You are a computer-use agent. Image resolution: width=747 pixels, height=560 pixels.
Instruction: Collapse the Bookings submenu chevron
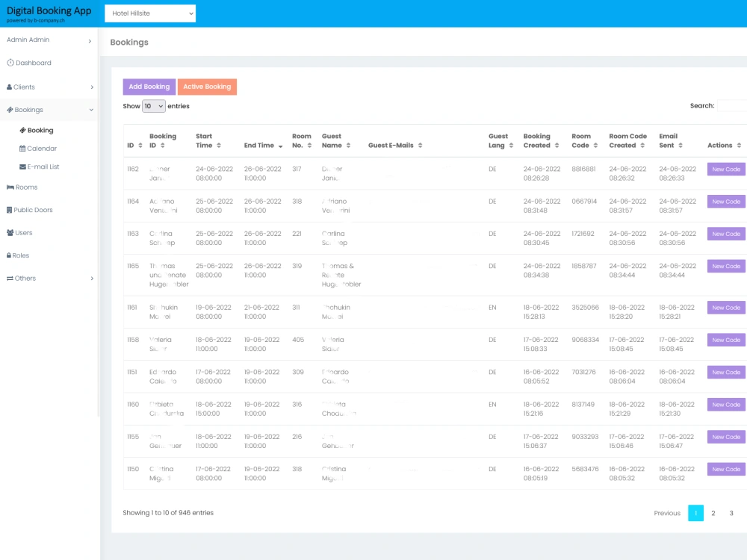[91, 110]
